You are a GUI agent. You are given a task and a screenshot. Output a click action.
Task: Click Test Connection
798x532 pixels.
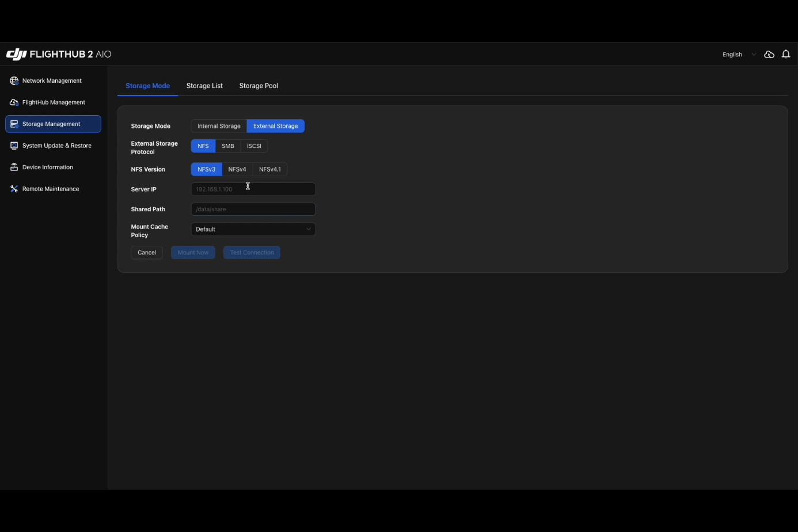pyautogui.click(x=252, y=252)
